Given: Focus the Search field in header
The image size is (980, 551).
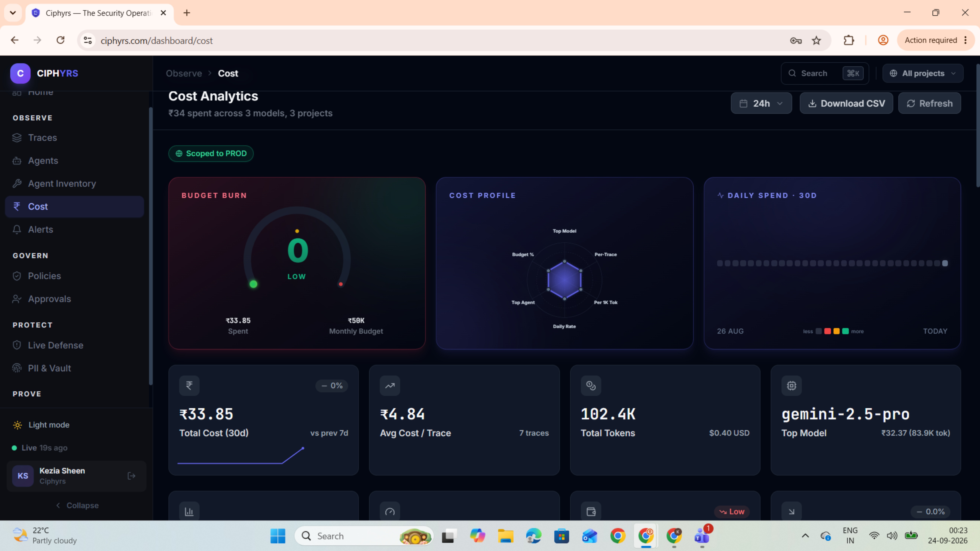Looking at the screenshot, I should [824, 73].
